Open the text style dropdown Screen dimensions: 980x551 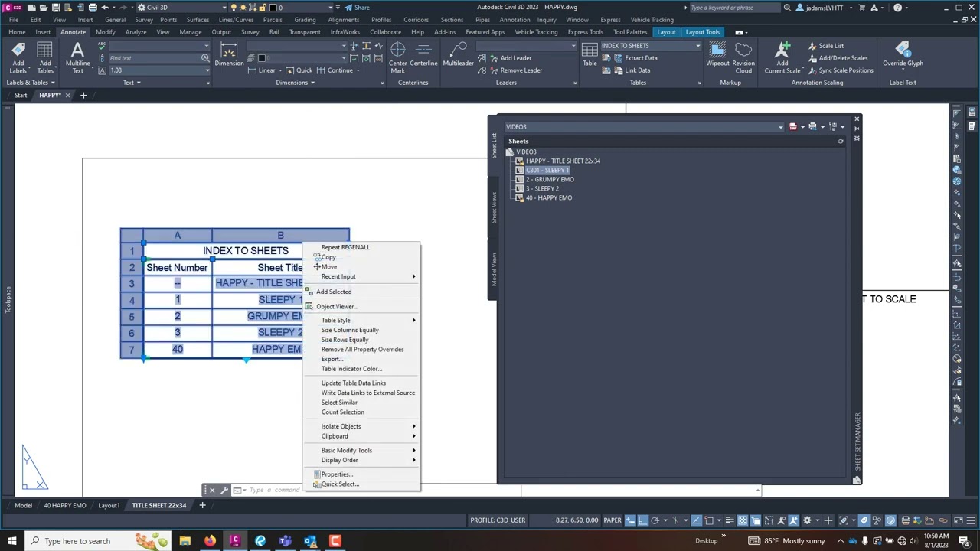coord(205,46)
